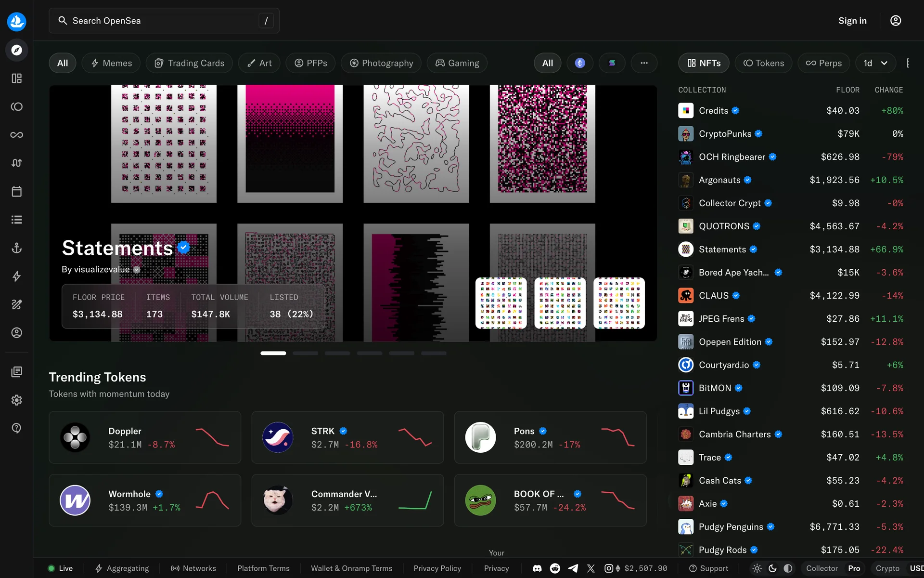Open the infinity perps sidebar icon
Viewport: 924px width, 578px height.
[16, 135]
